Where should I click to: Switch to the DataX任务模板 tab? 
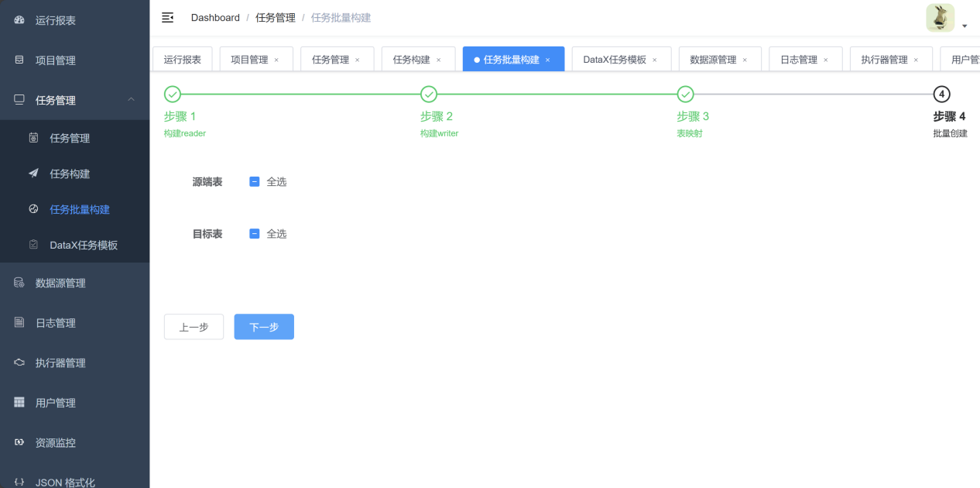point(614,60)
